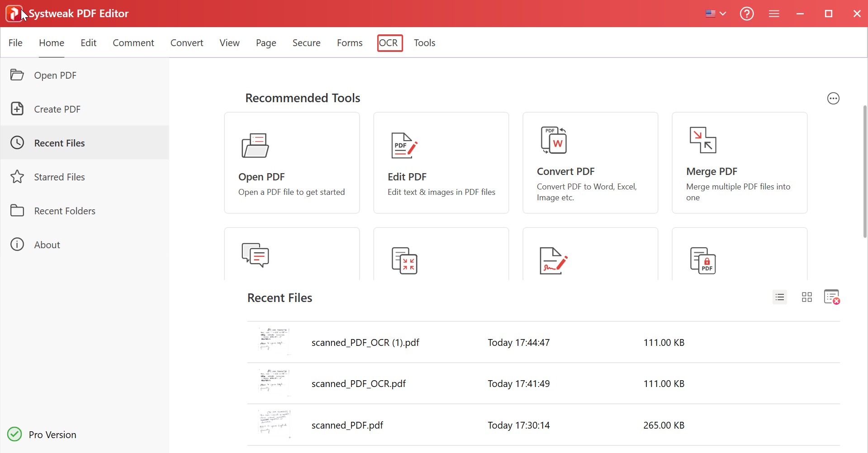The image size is (868, 453).
Task: Click the About info icon
Action: click(x=17, y=244)
